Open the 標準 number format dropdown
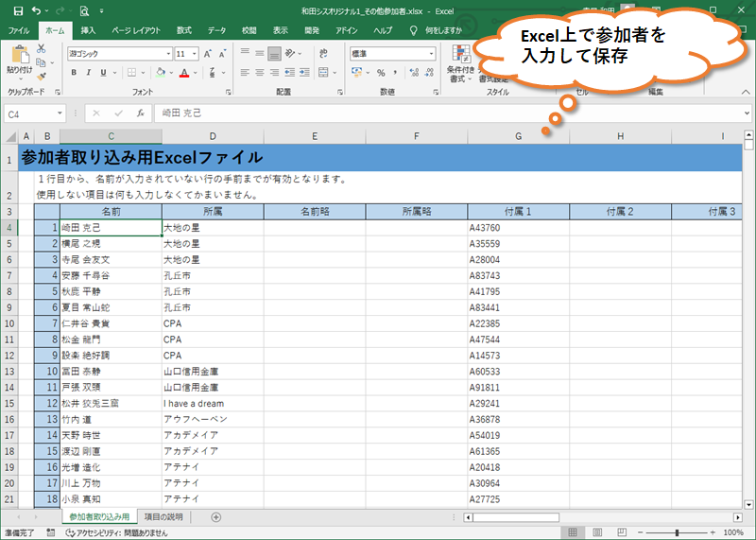756x540 pixels. [x=431, y=54]
